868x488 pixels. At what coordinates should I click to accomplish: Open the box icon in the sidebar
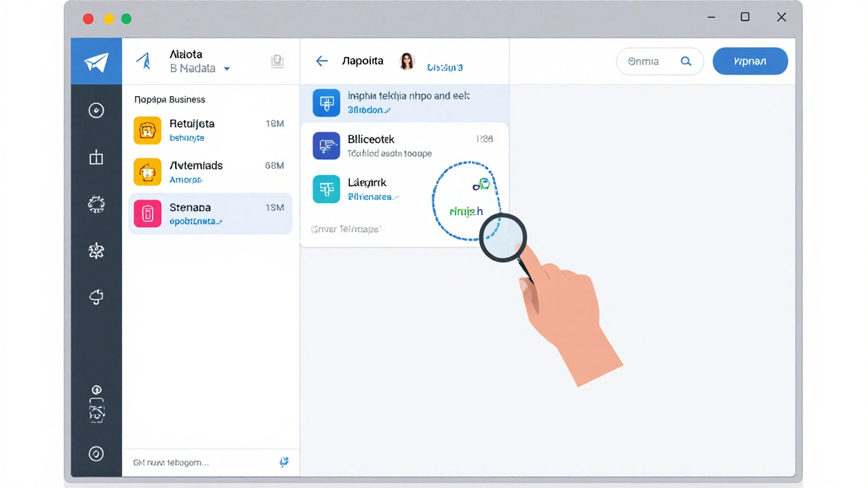click(96, 158)
